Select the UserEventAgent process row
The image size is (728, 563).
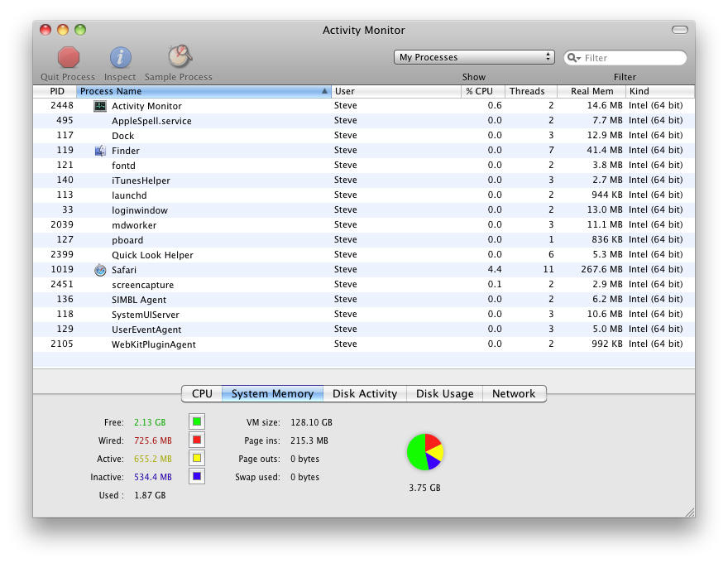tap(363, 329)
